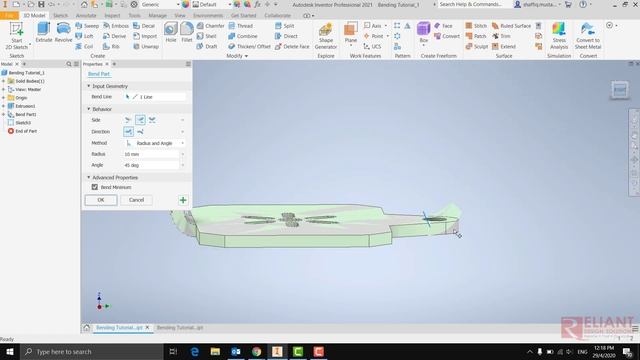Select the Fillet tool
Image resolution: width=640 pixels, height=360 pixels.
point(187,33)
